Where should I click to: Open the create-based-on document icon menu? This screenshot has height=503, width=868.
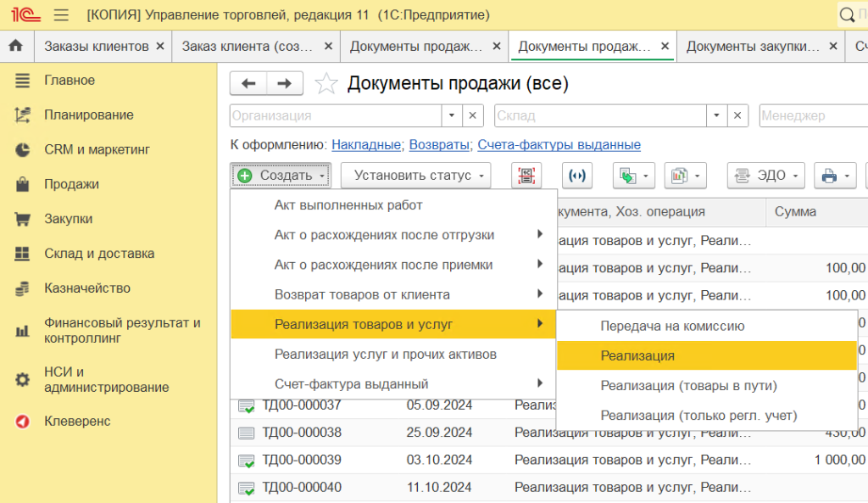(x=634, y=176)
